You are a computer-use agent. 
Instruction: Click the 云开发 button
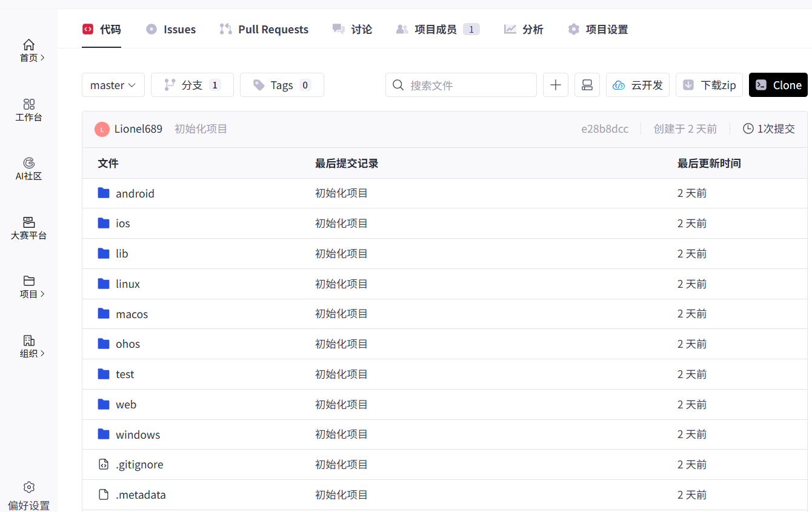[x=637, y=85]
